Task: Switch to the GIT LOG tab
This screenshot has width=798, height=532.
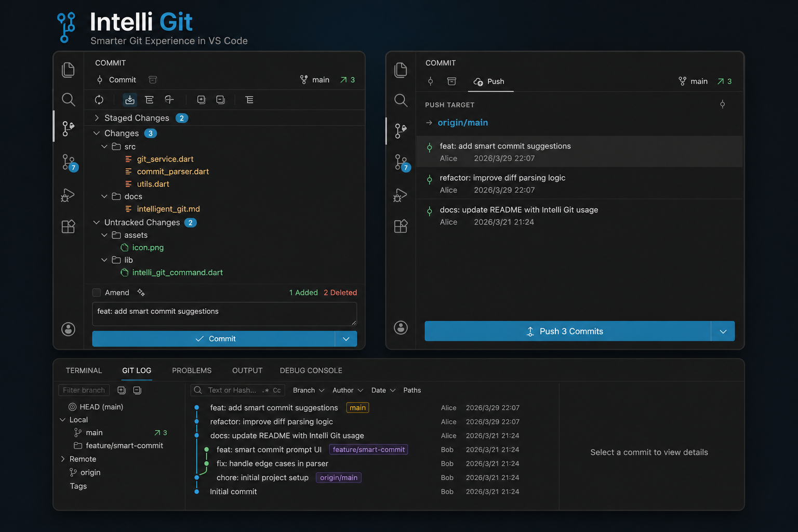Action: (x=137, y=370)
